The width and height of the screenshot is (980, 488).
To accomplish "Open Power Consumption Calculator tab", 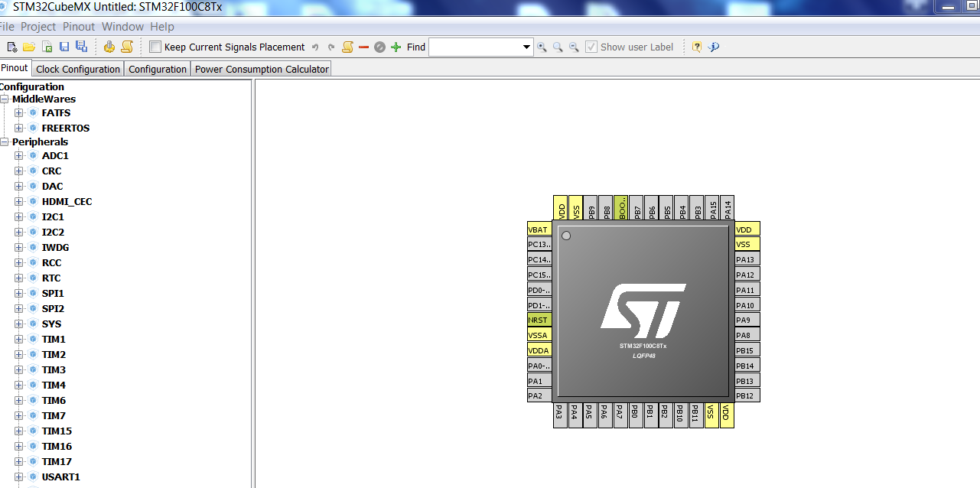I will tap(262, 69).
